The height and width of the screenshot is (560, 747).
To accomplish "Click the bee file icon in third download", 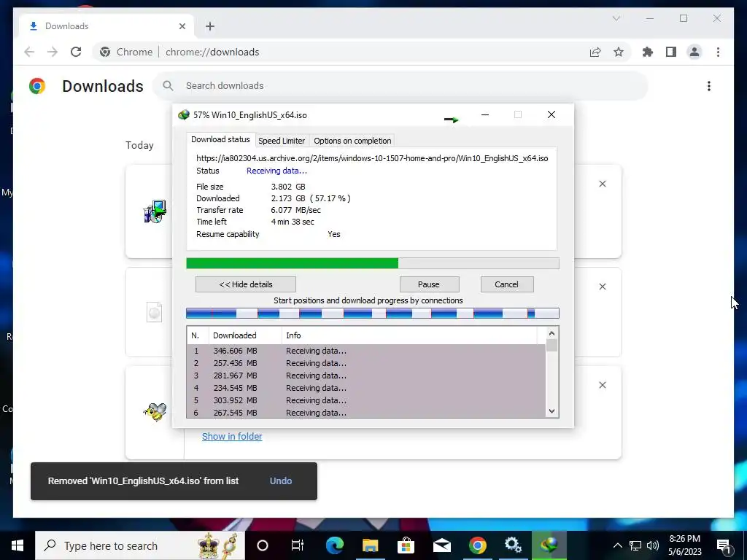I will (x=155, y=411).
